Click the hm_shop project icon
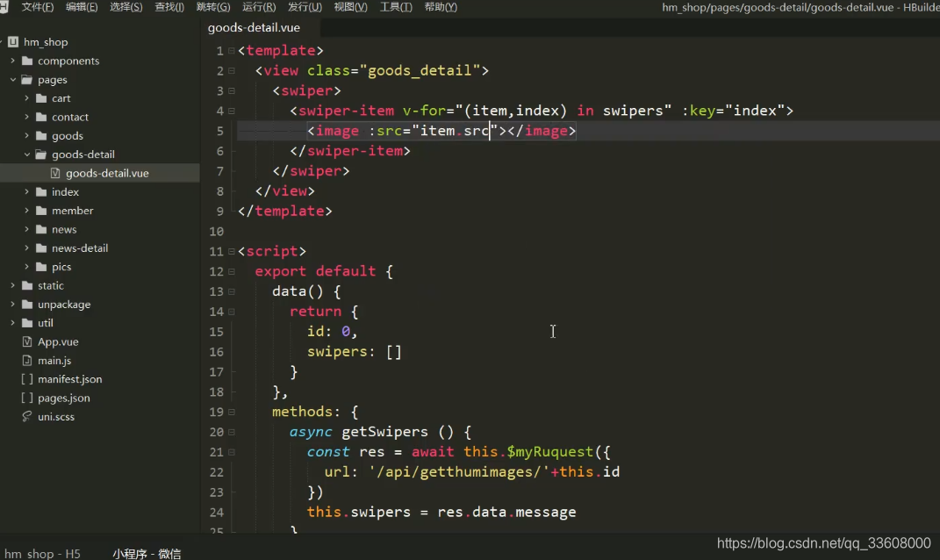Screen dimensions: 940x560 (13, 42)
